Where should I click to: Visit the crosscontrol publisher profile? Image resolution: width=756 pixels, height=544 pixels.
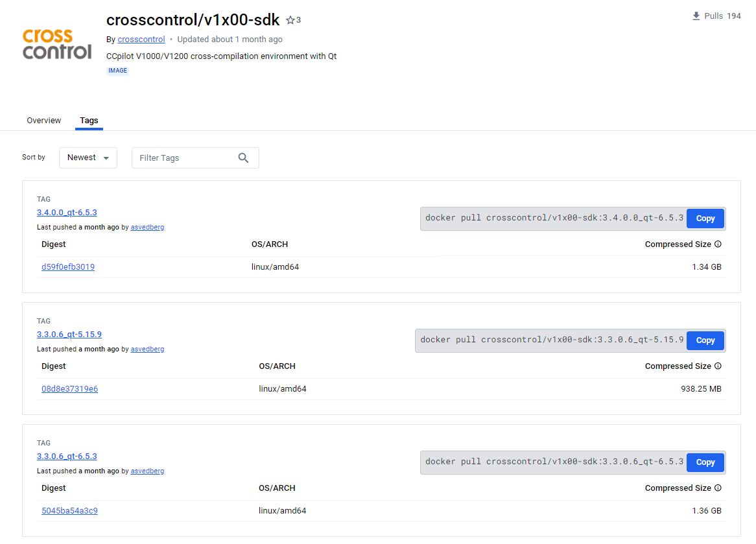141,39
